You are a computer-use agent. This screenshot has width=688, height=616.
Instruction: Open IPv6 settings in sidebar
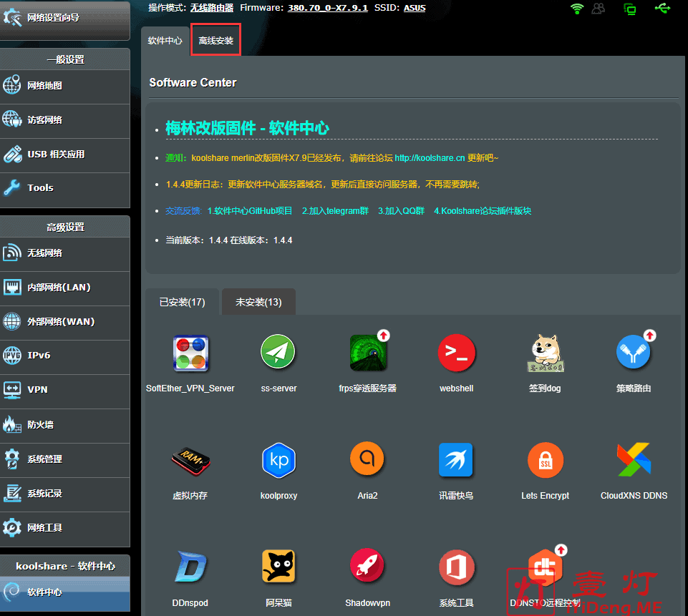[x=65, y=356]
